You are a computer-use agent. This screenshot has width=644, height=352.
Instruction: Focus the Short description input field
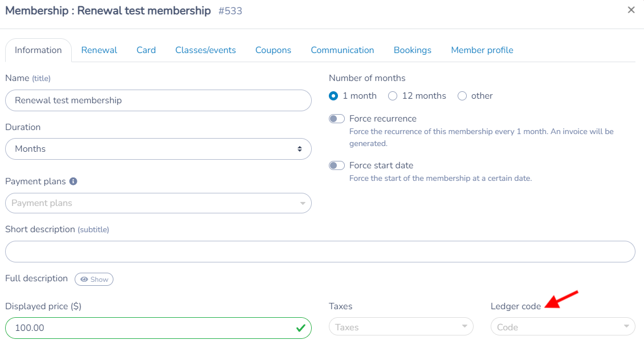320,252
